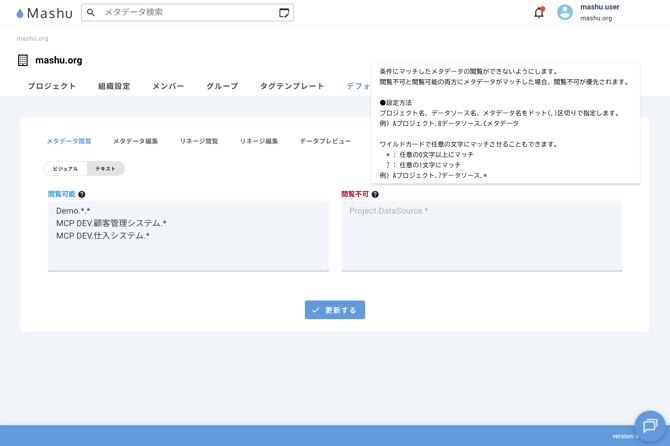Click the help icon beside 閲覧不可

375,195
